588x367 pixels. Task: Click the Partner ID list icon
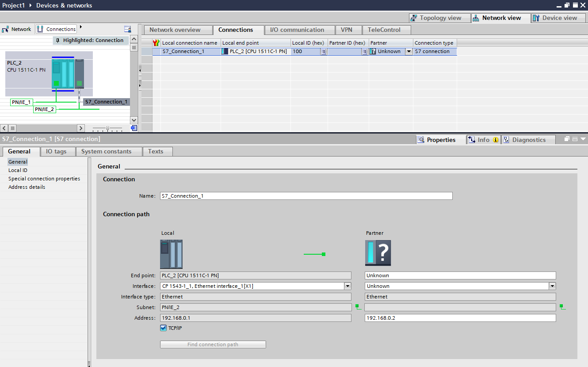(x=364, y=52)
